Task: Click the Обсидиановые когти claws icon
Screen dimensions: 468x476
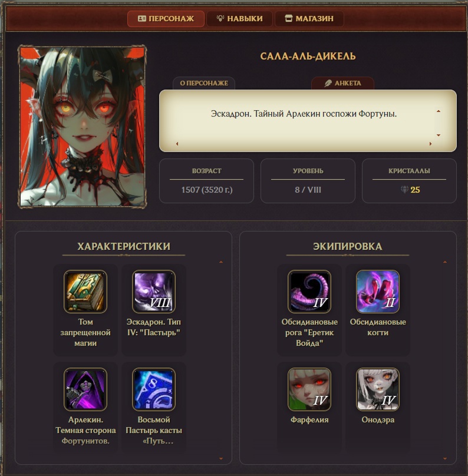Action: pos(377,292)
